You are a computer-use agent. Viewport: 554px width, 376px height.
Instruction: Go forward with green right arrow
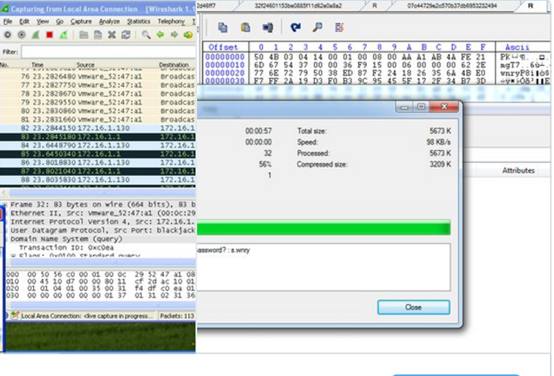pyautogui.click(x=174, y=35)
